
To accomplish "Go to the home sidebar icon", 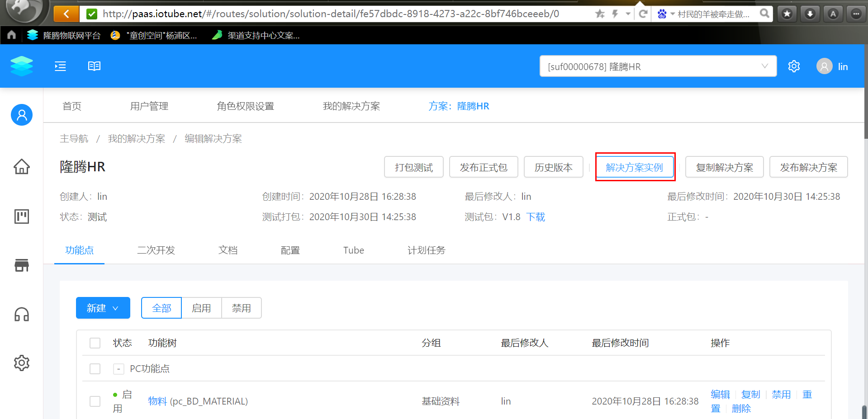I will 22,166.
